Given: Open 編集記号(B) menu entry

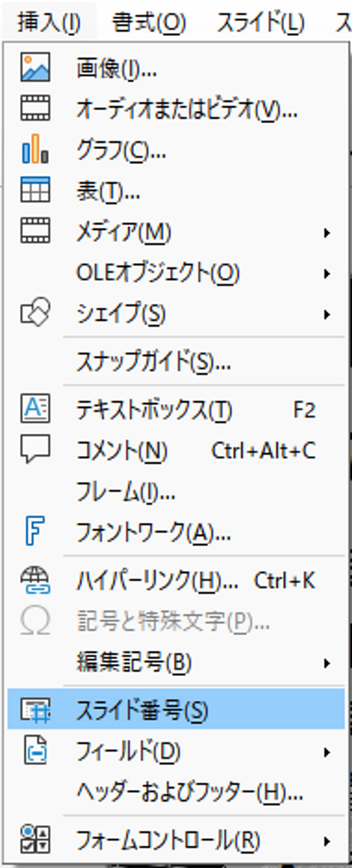Looking at the screenshot, I should click(177, 663).
